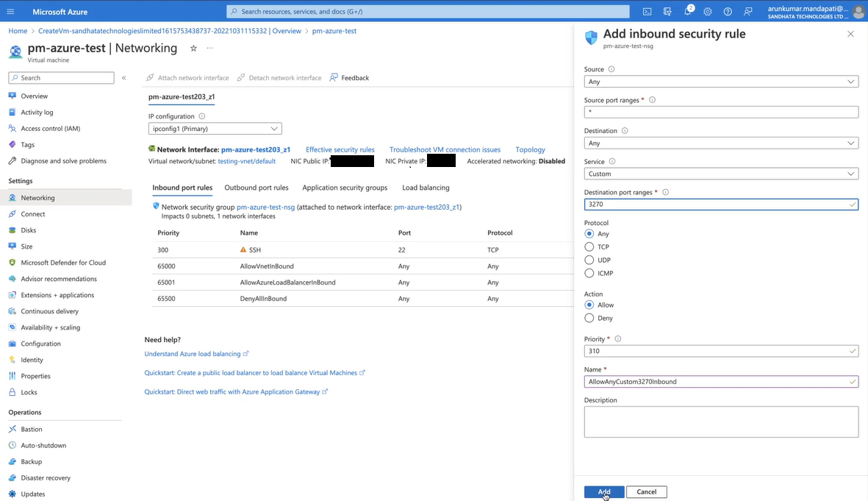Open the Service dropdown
The height and width of the screenshot is (501, 868).
(721, 174)
